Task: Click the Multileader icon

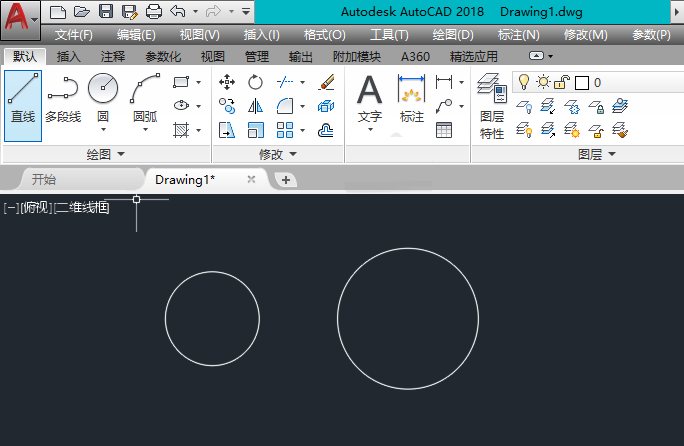Action: click(x=444, y=106)
